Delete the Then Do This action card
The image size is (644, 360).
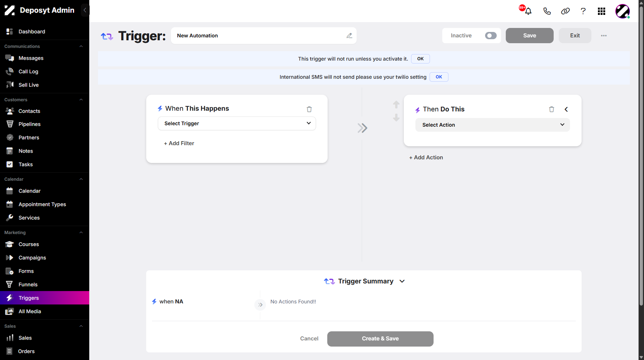551,109
